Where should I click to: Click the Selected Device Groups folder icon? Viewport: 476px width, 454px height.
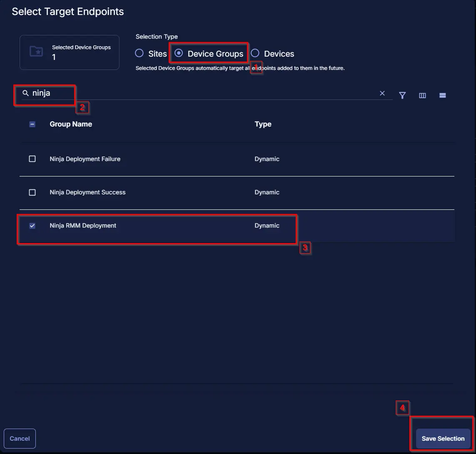(x=36, y=51)
